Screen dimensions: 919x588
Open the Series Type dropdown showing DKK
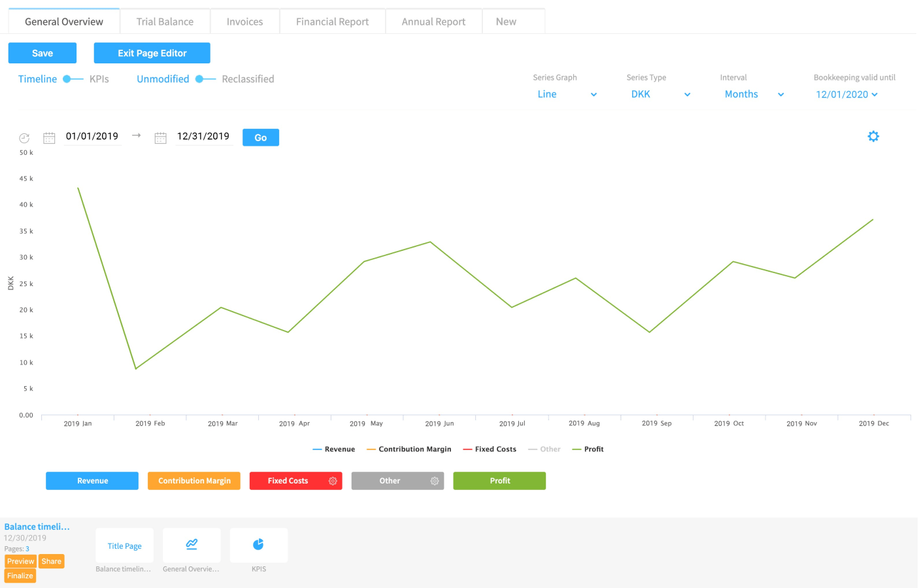[660, 94]
